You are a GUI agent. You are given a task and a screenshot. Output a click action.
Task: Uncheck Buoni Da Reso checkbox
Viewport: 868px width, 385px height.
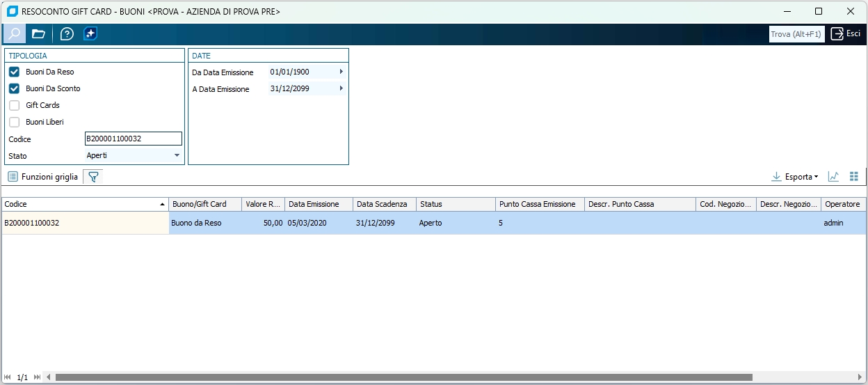tap(14, 72)
